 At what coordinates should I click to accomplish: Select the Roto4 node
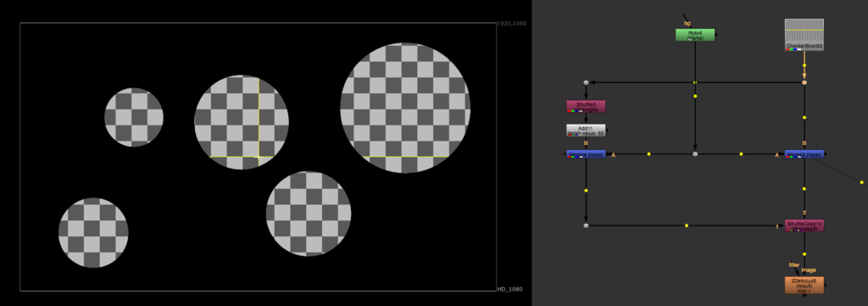tap(695, 35)
